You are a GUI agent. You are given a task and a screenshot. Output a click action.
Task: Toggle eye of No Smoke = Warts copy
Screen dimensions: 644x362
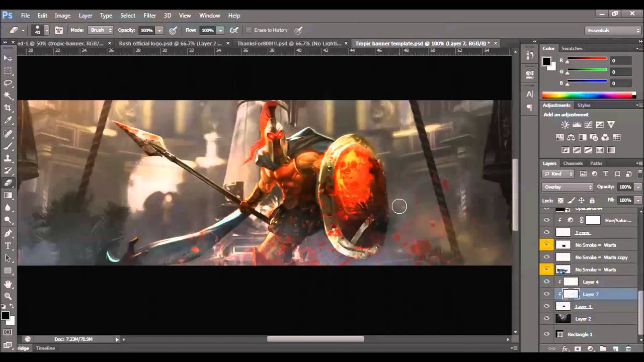(546, 257)
